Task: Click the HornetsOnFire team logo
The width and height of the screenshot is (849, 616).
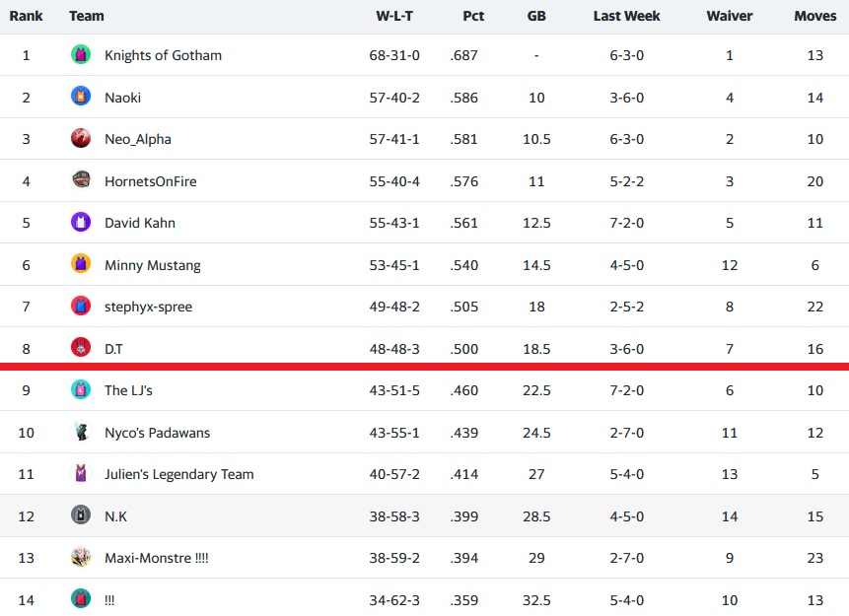Action: 81,180
